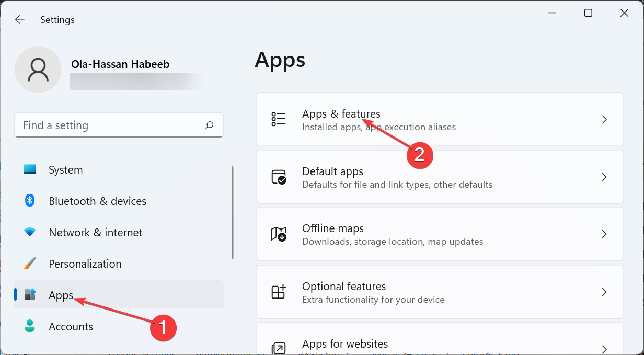Open Apps for websites entry
The image size is (644, 355).
coord(345,344)
